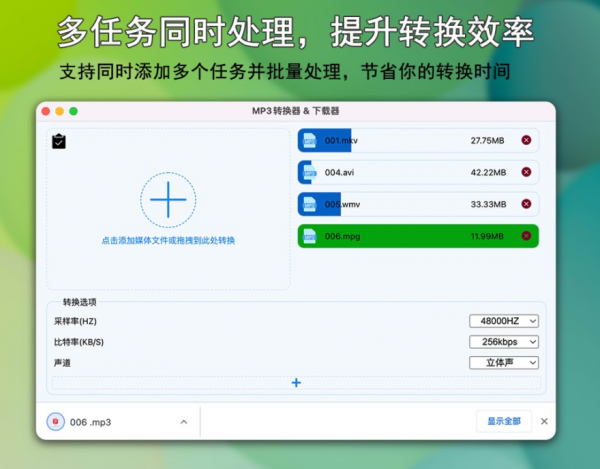The image size is (600, 469).
Task: Click the 11.99MB size value
Action: coord(487,236)
